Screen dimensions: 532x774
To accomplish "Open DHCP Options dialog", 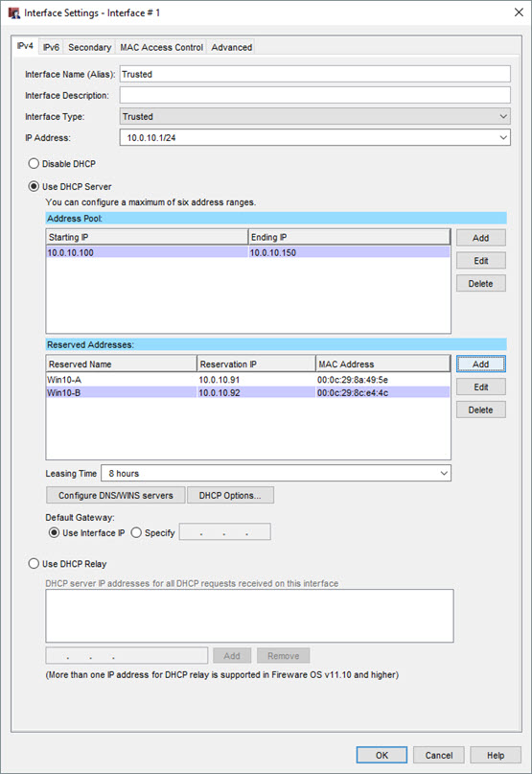I will pyautogui.click(x=230, y=495).
